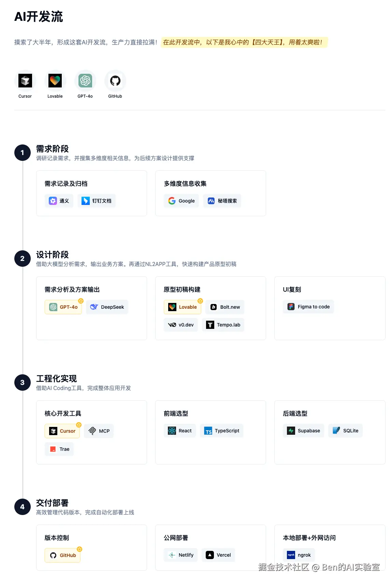The image size is (392, 584).
Task: Click the MCP tool chip
Action: [99, 431]
